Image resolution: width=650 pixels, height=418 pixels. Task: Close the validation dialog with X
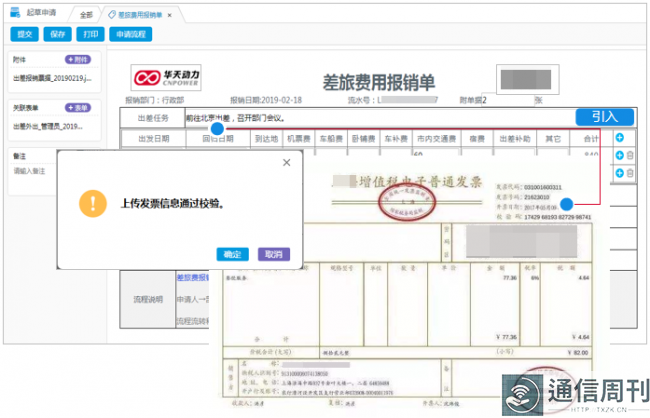[x=286, y=162]
